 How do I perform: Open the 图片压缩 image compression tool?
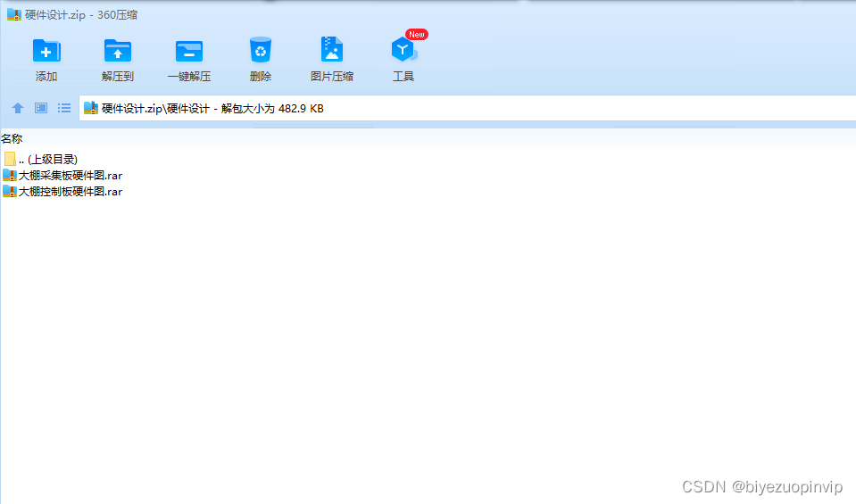tap(331, 60)
